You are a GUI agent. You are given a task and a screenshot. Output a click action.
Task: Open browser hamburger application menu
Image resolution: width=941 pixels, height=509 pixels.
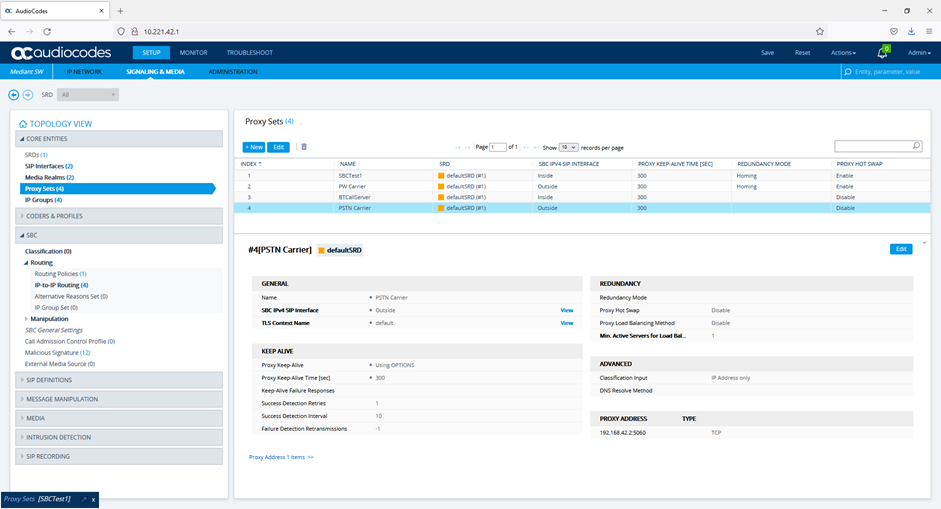point(929,31)
